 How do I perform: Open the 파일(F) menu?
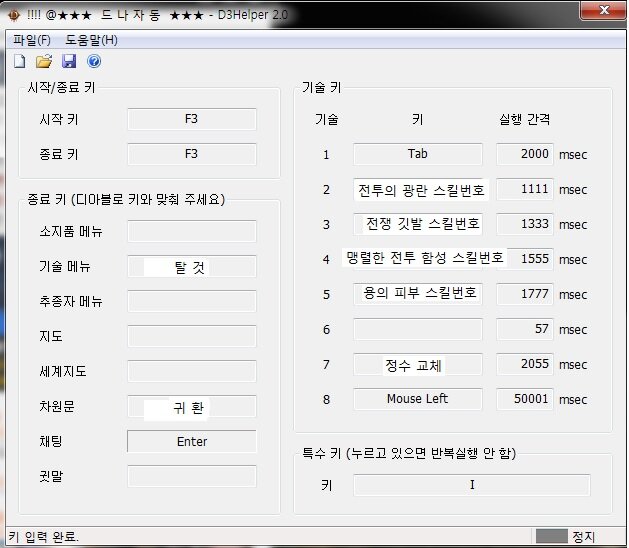[32, 40]
